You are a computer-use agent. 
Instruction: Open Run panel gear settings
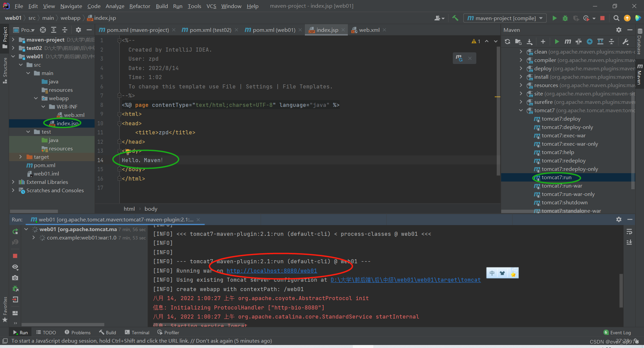[619, 219]
